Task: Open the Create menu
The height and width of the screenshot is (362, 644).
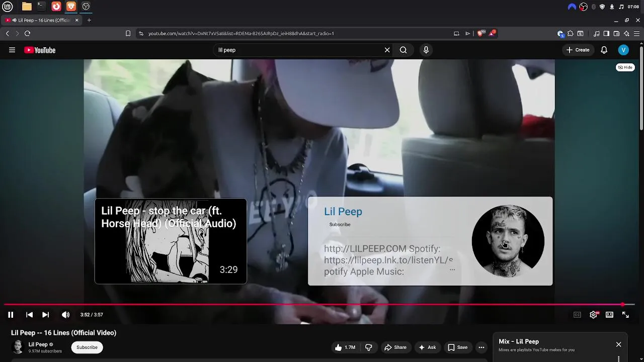Action: [x=578, y=50]
